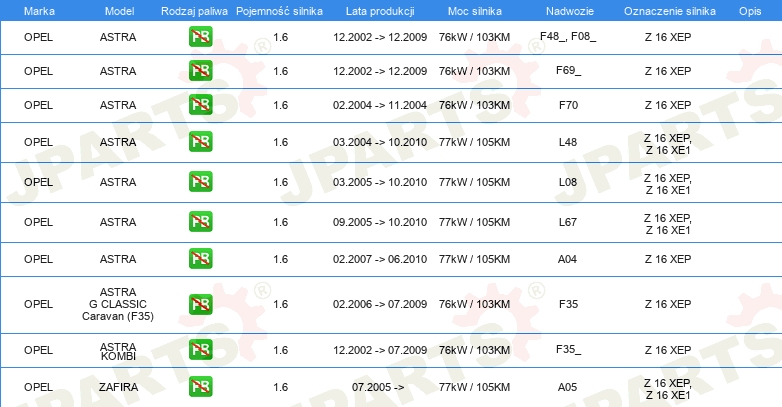This screenshot has width=782, height=407.
Task: Select the body code cell F70
Action: [x=569, y=105]
